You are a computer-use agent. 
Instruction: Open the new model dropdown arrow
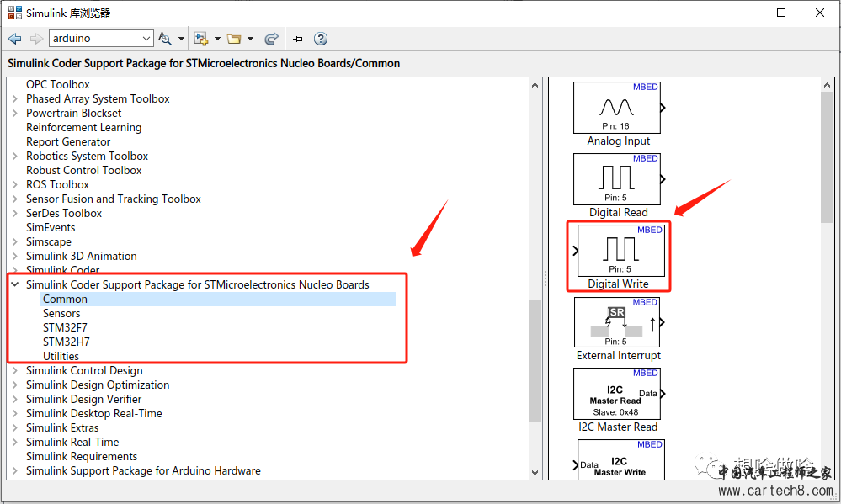pos(217,39)
